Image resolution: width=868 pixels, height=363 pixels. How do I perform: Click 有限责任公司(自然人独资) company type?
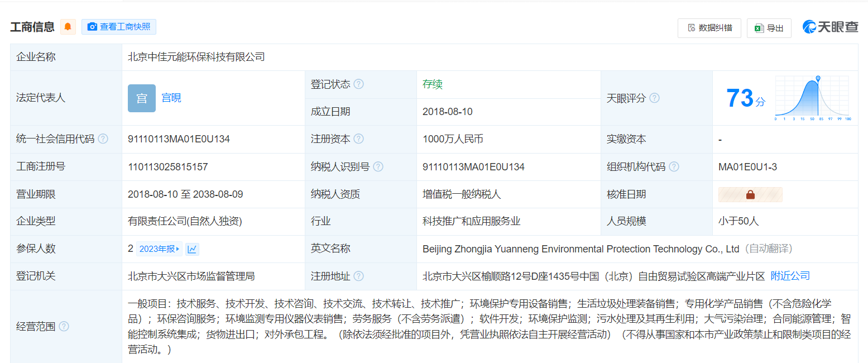point(185,221)
